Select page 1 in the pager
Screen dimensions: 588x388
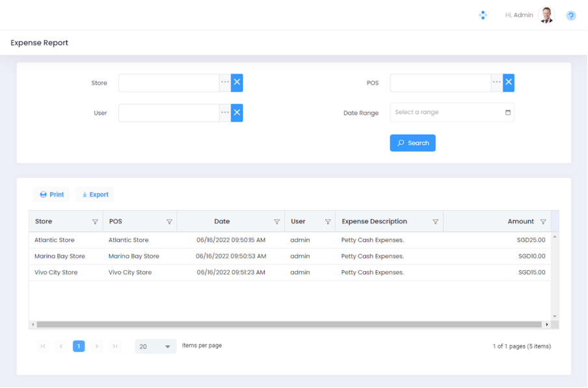[x=79, y=346]
